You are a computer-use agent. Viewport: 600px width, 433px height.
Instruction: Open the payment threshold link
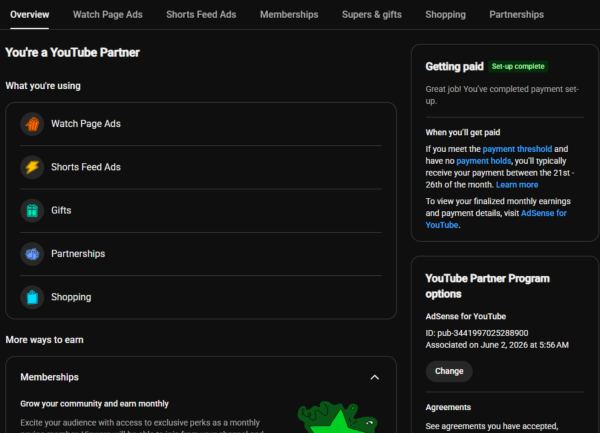click(517, 149)
